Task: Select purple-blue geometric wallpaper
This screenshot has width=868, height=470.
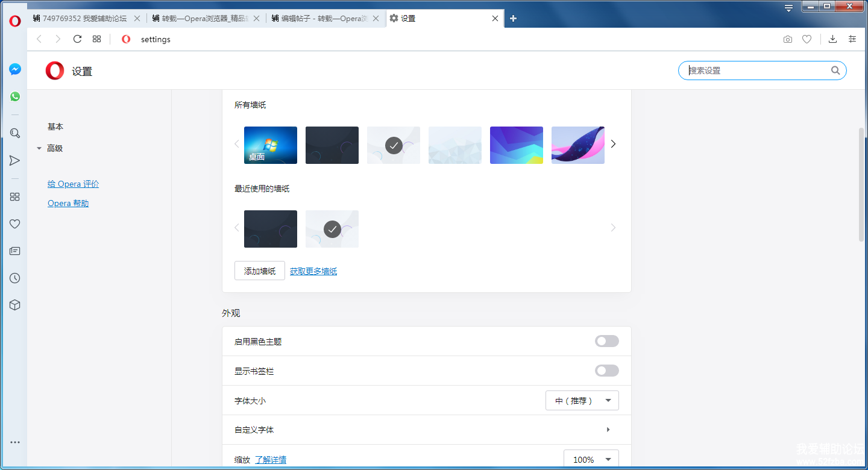Action: (517, 145)
